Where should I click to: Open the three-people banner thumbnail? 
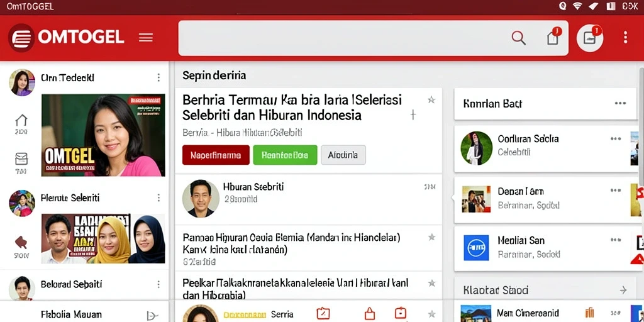tap(103, 238)
